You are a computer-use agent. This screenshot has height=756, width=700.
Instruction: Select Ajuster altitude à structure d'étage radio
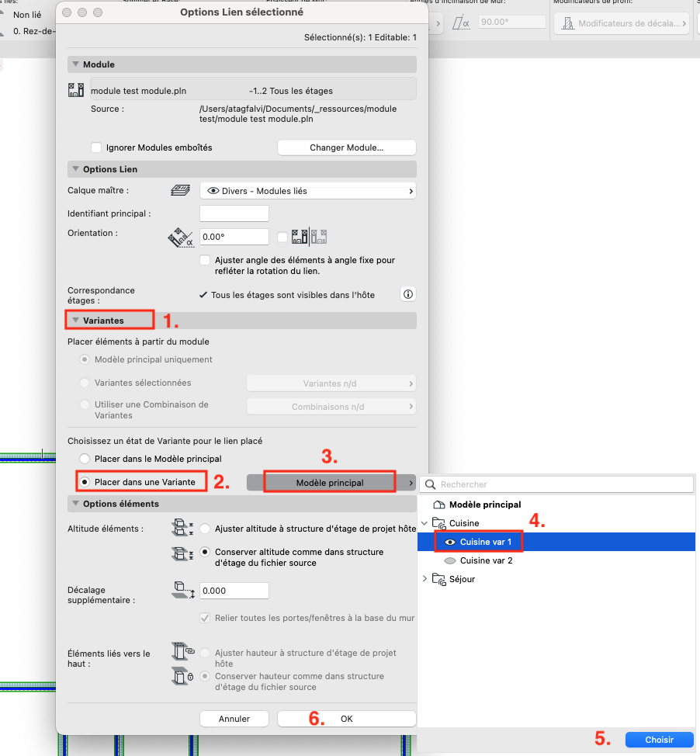tap(205, 529)
